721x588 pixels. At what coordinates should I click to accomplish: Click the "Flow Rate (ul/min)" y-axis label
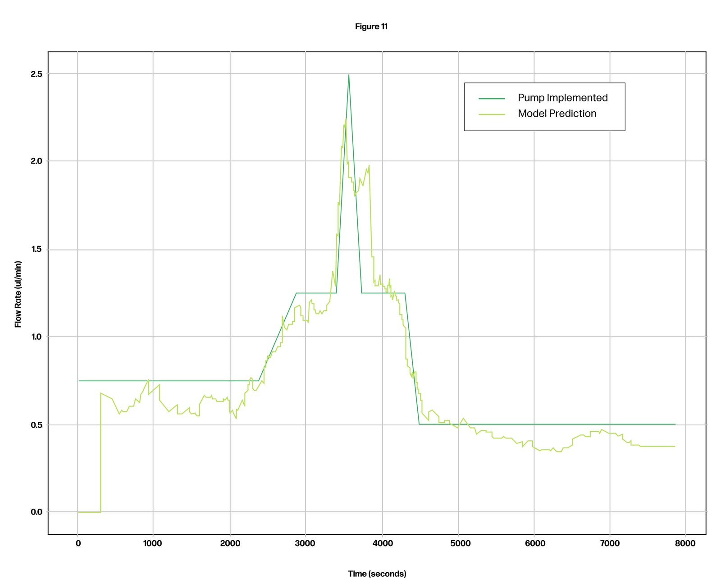point(18,294)
